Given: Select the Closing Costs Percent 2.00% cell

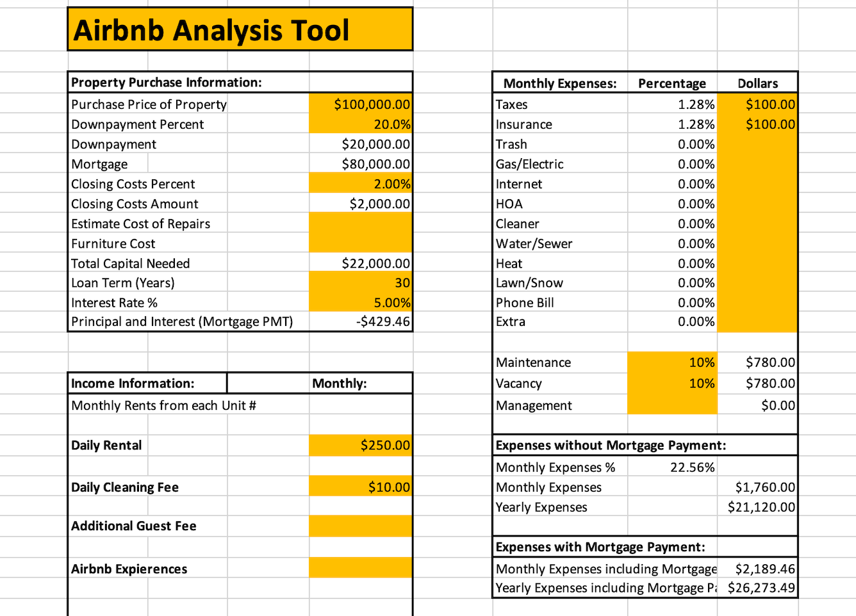Looking at the screenshot, I should click(361, 184).
